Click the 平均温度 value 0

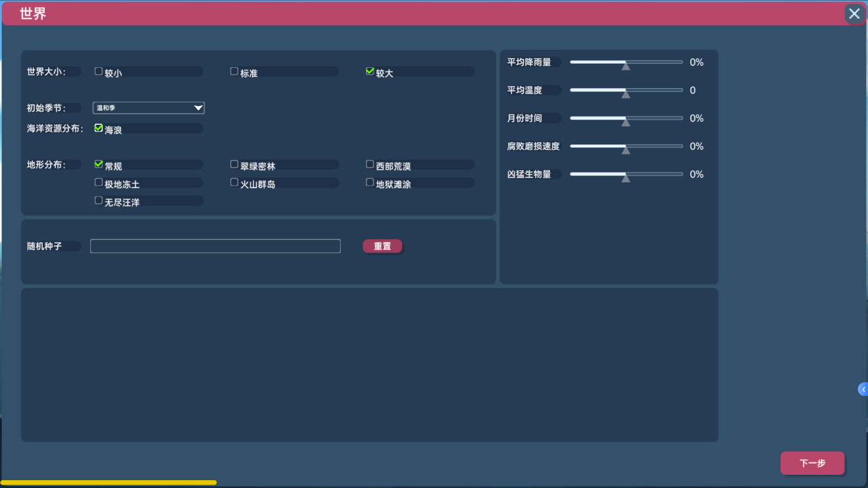[x=692, y=90]
